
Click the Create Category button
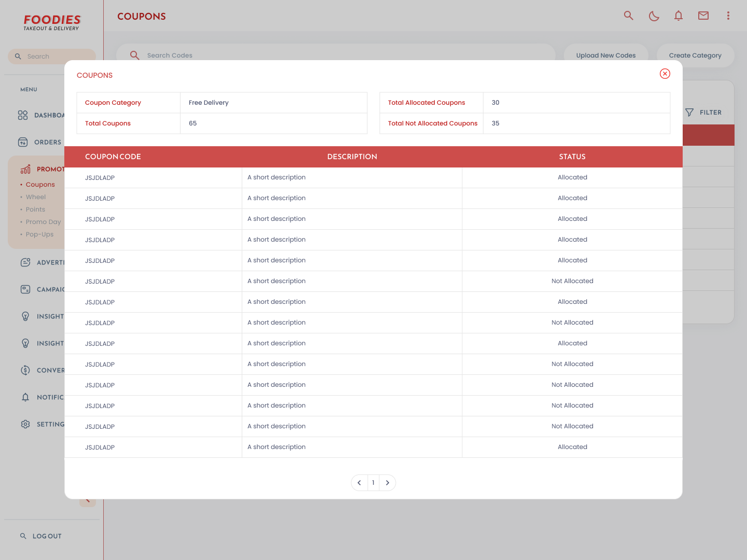[695, 55]
